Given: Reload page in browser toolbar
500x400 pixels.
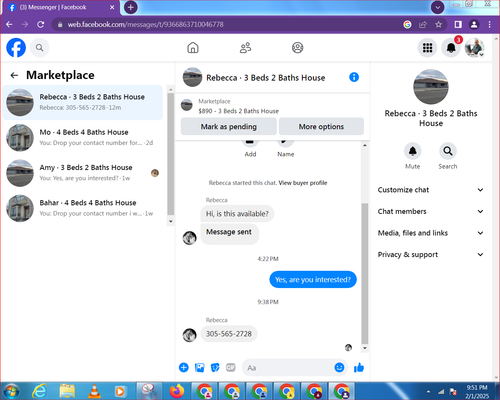Looking at the screenshot, I should click(x=41, y=24).
